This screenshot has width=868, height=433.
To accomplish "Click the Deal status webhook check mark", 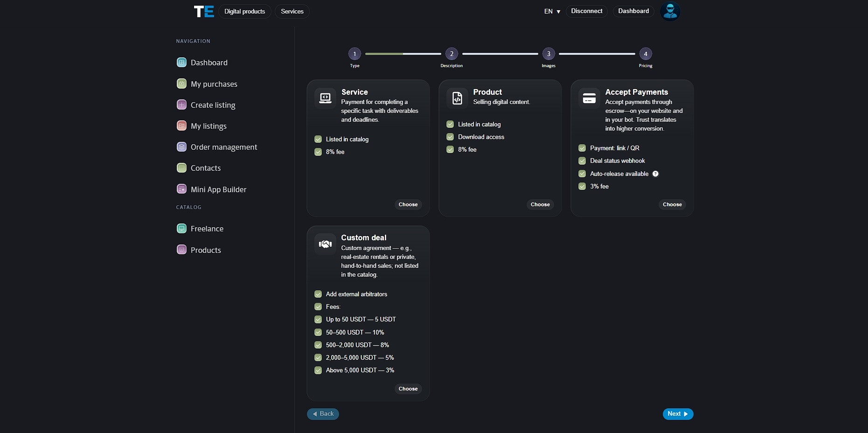I will (x=582, y=161).
